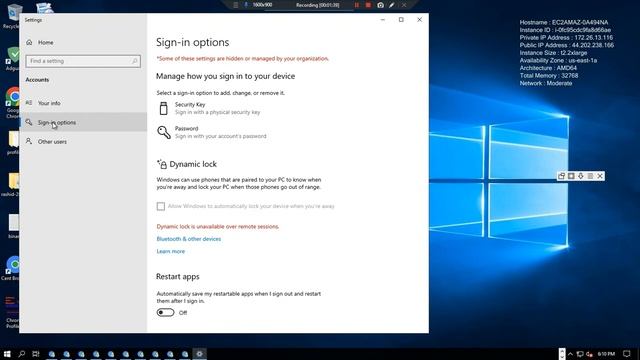
Task: Focus the Find a setting search box
Action: tap(83, 61)
